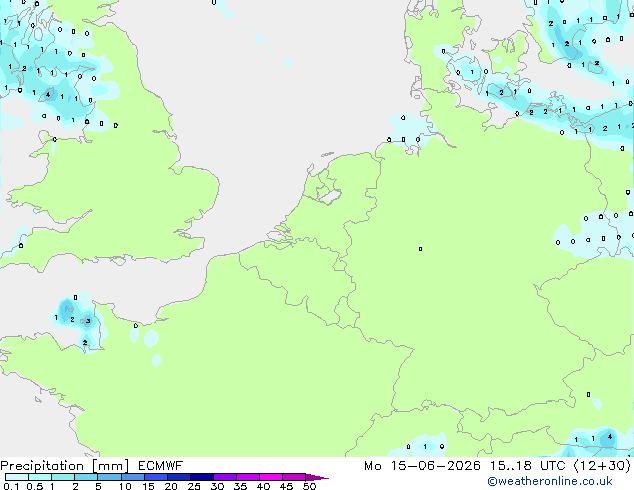Click the '30' legend scale label
This screenshot has height=490, width=634.
pos(217,486)
